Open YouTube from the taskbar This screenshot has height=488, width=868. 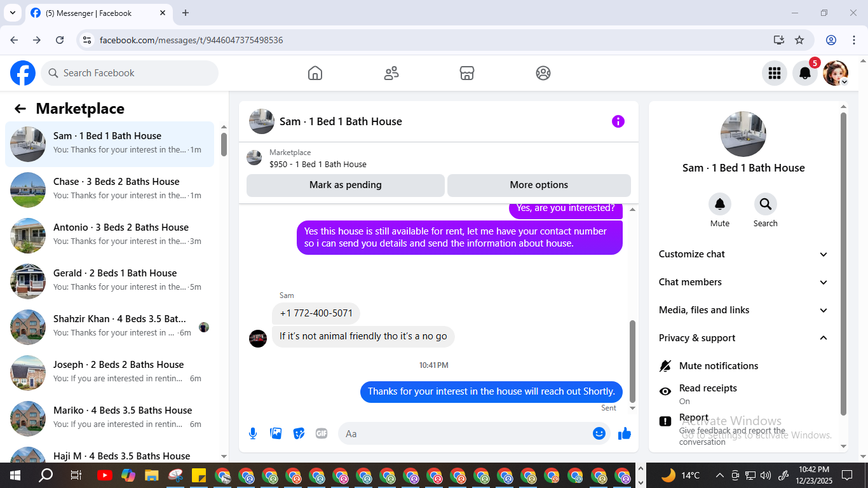pyautogui.click(x=105, y=475)
